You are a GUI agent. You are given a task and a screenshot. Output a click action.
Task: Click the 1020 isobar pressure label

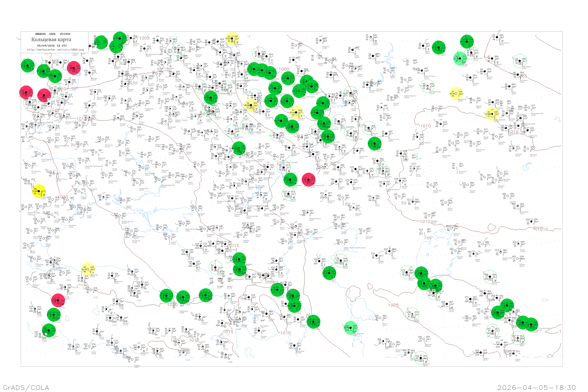63,197
